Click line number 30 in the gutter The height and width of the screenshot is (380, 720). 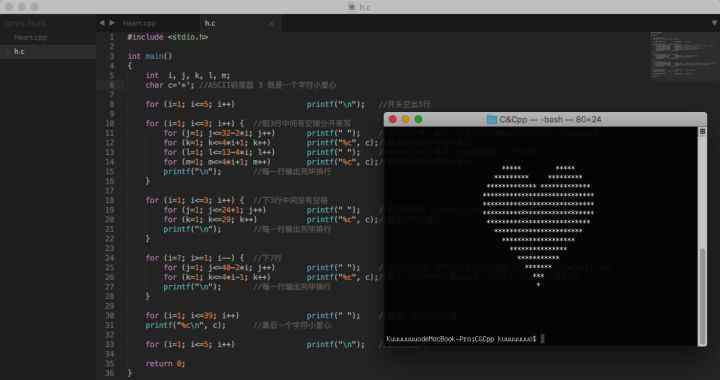click(110, 315)
